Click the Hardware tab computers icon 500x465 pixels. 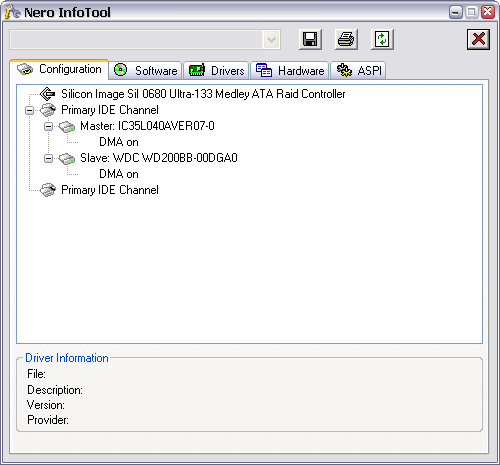264,70
